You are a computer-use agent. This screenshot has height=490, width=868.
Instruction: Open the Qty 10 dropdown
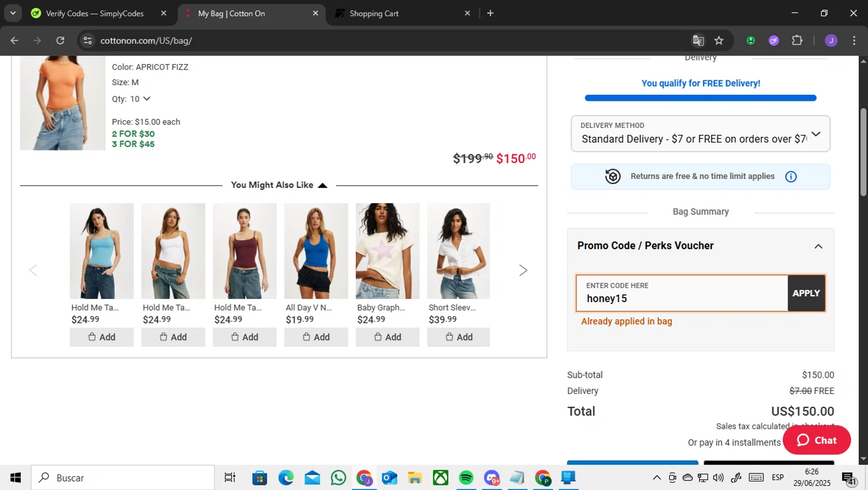139,99
